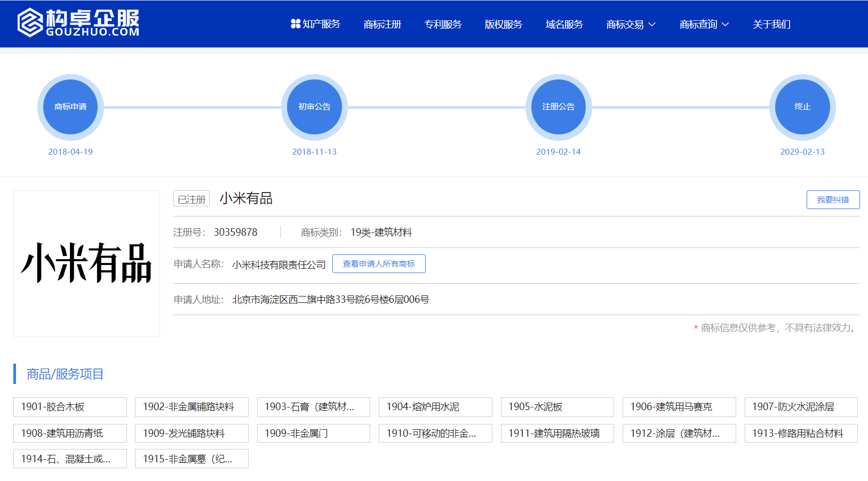Select the date 2019-02-14
The image size is (868, 481).
[559, 152]
